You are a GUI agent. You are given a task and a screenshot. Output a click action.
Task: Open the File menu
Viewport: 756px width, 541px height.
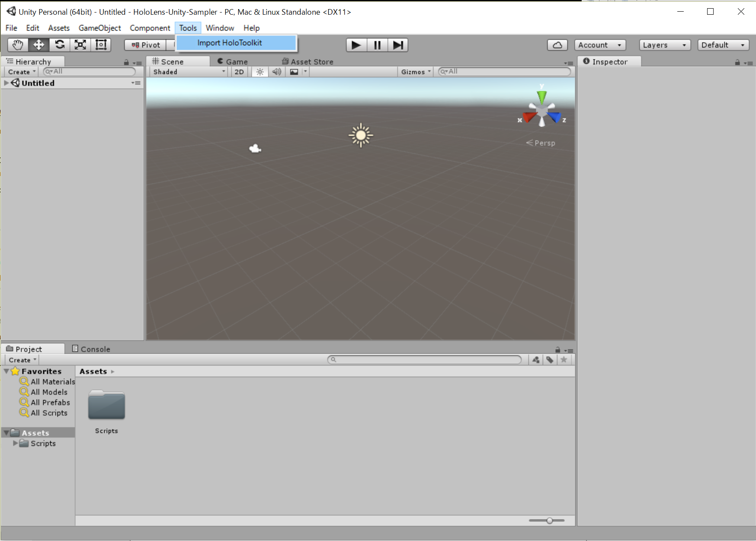coord(11,28)
